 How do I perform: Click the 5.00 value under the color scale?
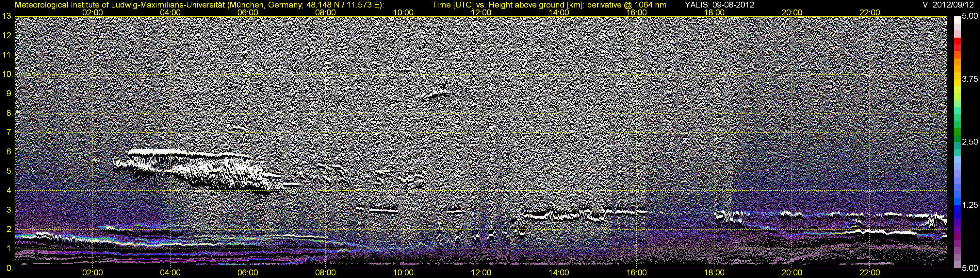pos(970,268)
